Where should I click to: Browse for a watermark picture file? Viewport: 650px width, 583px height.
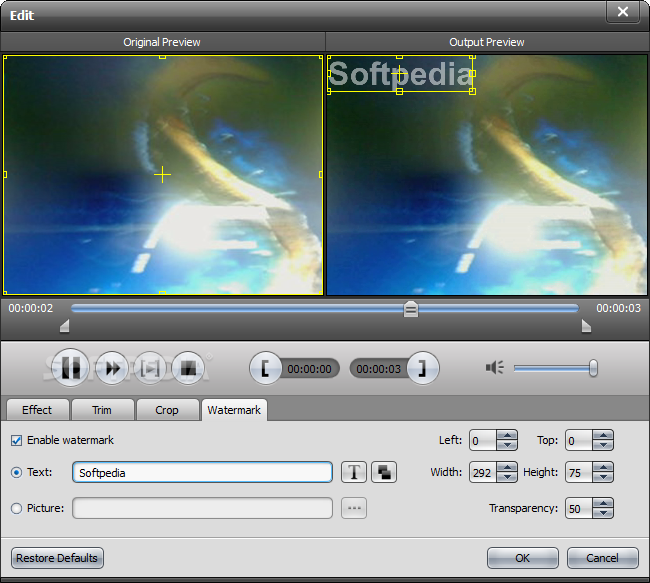pyautogui.click(x=354, y=508)
